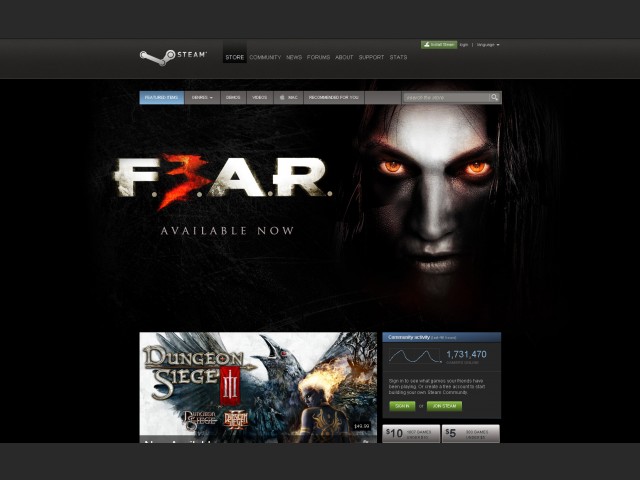Click the Community activity header
This screenshot has height=480, width=640.
coord(442,337)
